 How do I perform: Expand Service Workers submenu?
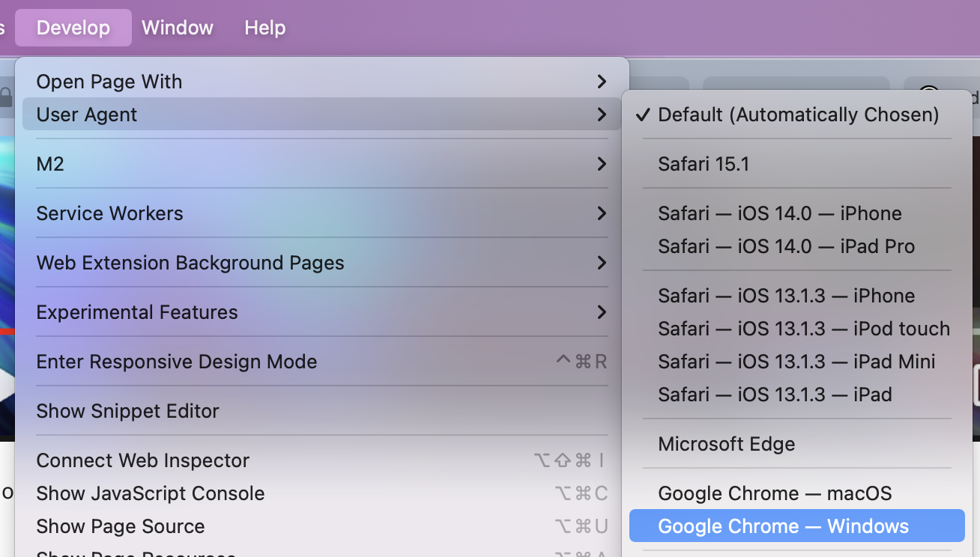(321, 213)
